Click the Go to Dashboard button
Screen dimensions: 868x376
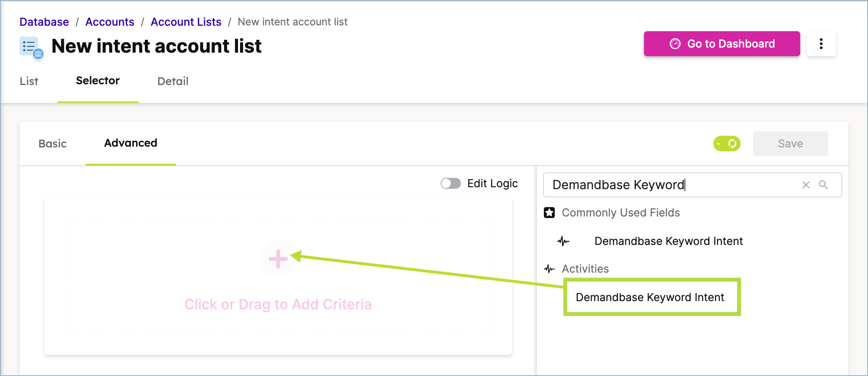722,44
